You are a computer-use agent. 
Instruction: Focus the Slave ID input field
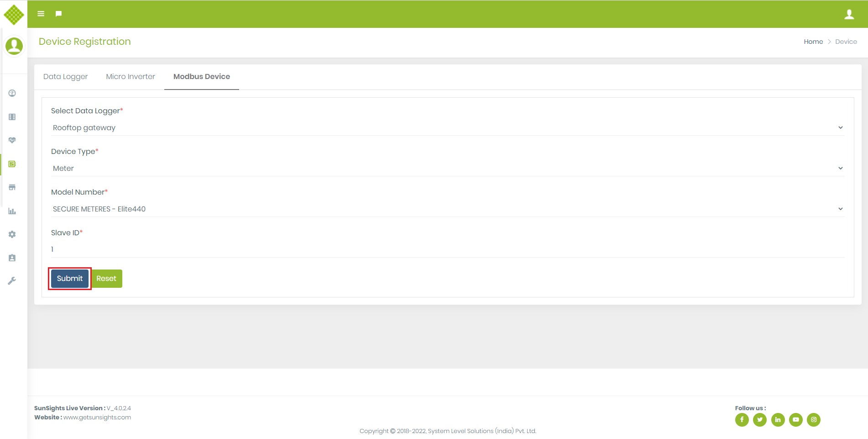click(447, 249)
